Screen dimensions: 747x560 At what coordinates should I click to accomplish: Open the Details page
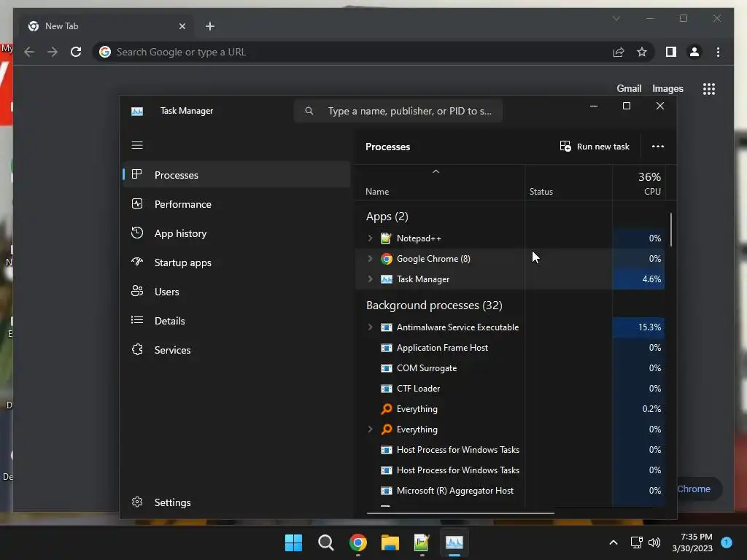tap(237, 321)
